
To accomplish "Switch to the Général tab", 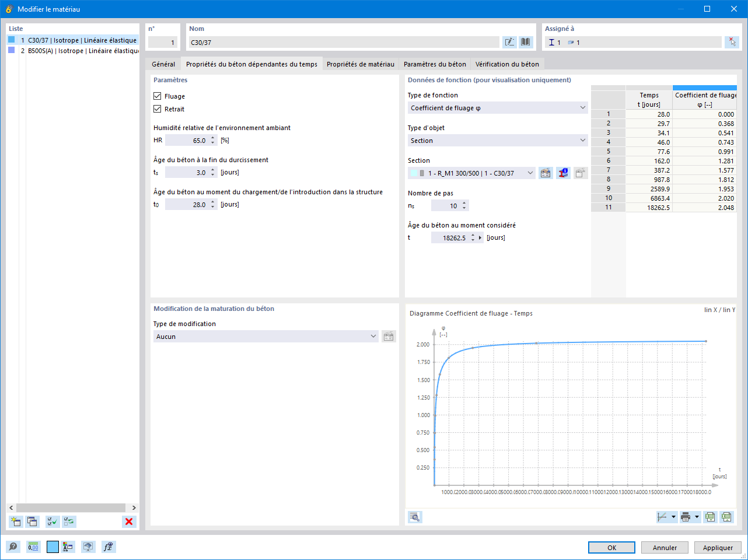I will [163, 64].
